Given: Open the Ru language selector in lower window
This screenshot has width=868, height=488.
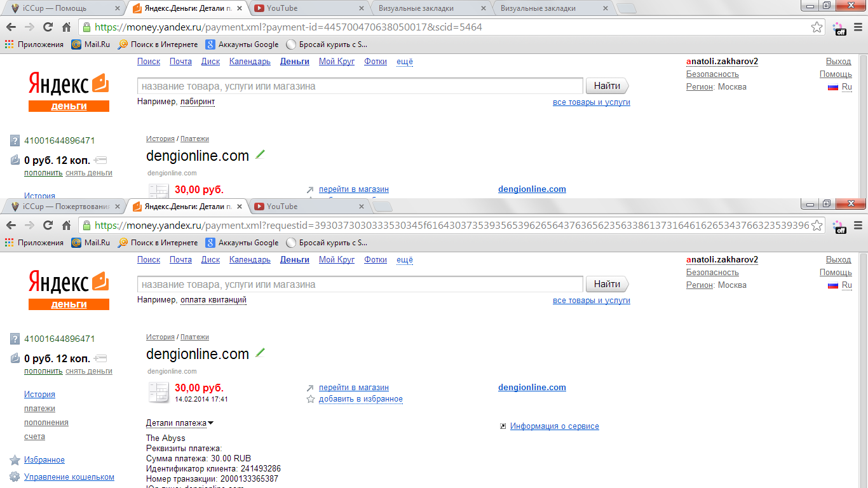Looking at the screenshot, I should click(x=846, y=285).
